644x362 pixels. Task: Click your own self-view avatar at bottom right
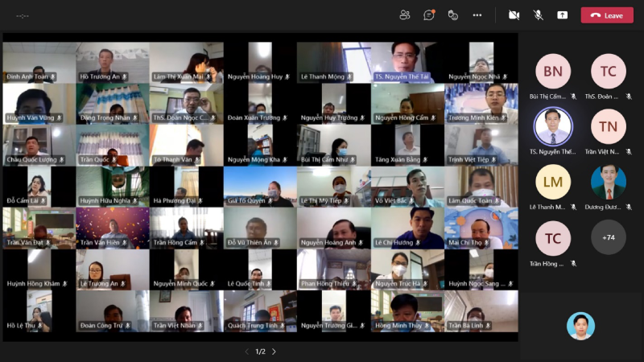pos(580,326)
